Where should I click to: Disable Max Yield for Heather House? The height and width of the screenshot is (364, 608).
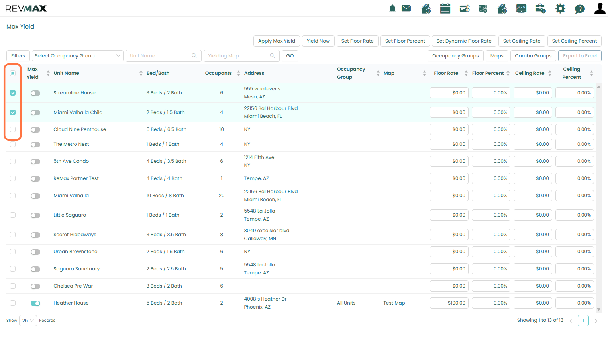[35, 303]
